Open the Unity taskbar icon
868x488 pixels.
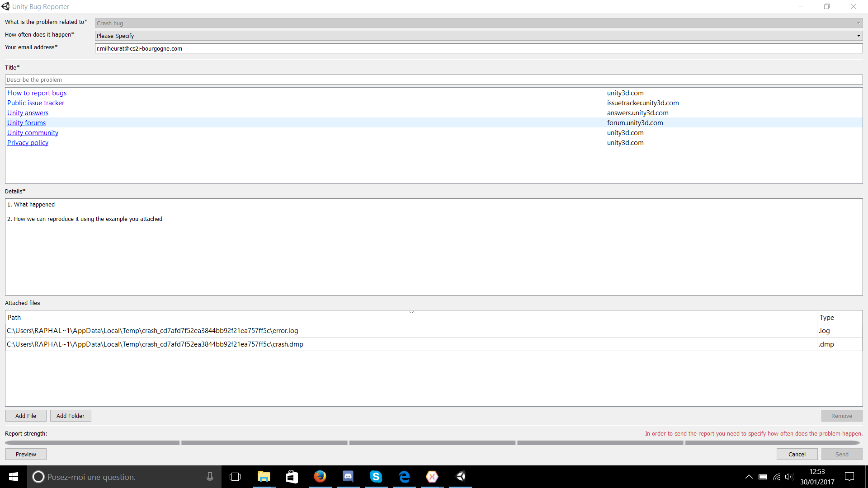point(461,477)
